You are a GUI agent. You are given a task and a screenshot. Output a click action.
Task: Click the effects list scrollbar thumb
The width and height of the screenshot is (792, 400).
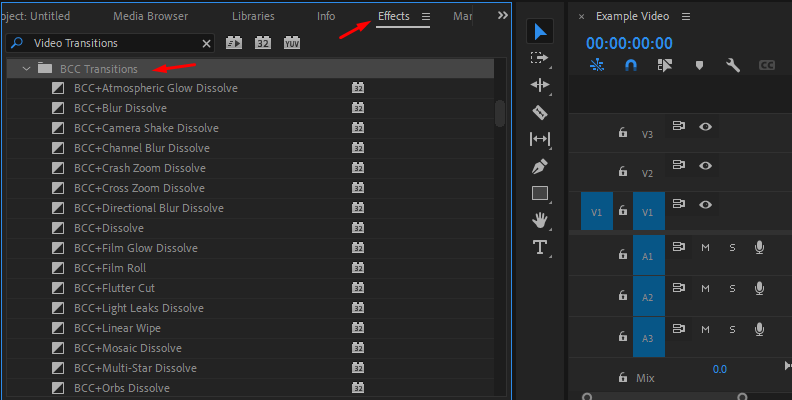pyautogui.click(x=500, y=112)
